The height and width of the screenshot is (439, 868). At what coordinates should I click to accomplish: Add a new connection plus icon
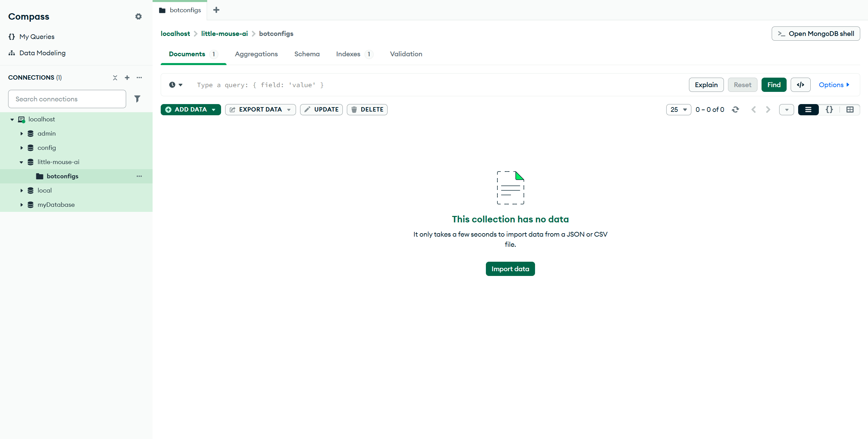tap(127, 78)
